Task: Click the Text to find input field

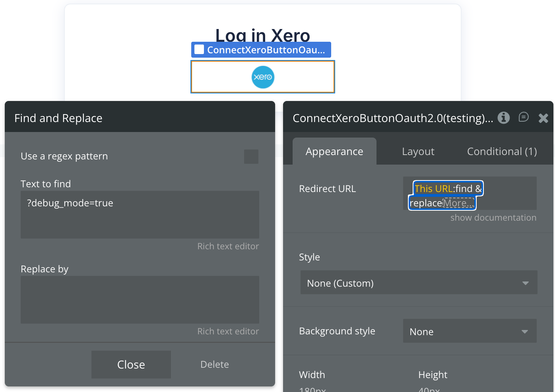Action: coord(140,215)
